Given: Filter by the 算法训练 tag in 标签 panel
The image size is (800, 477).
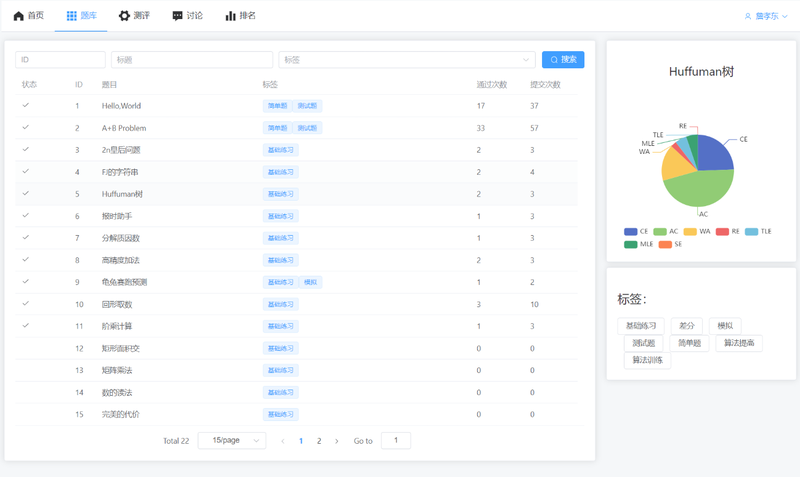Looking at the screenshot, I should [x=647, y=360].
